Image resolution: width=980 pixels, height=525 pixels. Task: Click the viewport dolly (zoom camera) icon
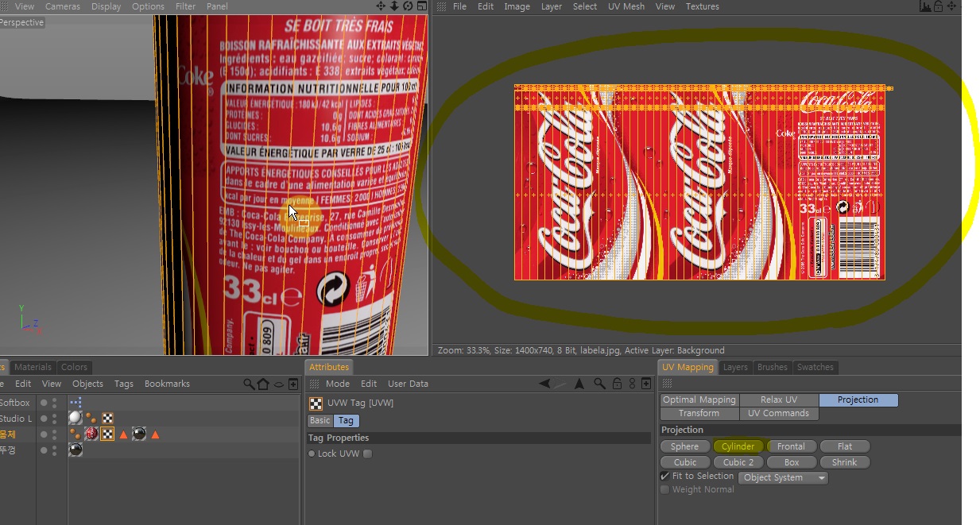pyautogui.click(x=393, y=6)
